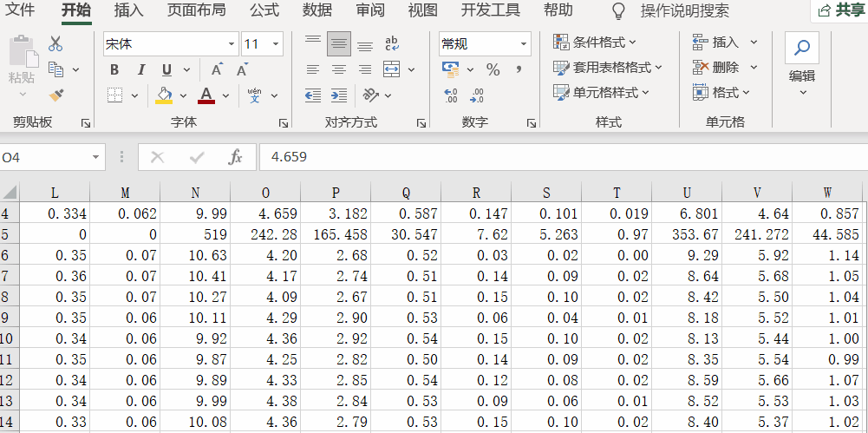
Task: Toggle wrap text (abc icon)
Action: tap(392, 43)
